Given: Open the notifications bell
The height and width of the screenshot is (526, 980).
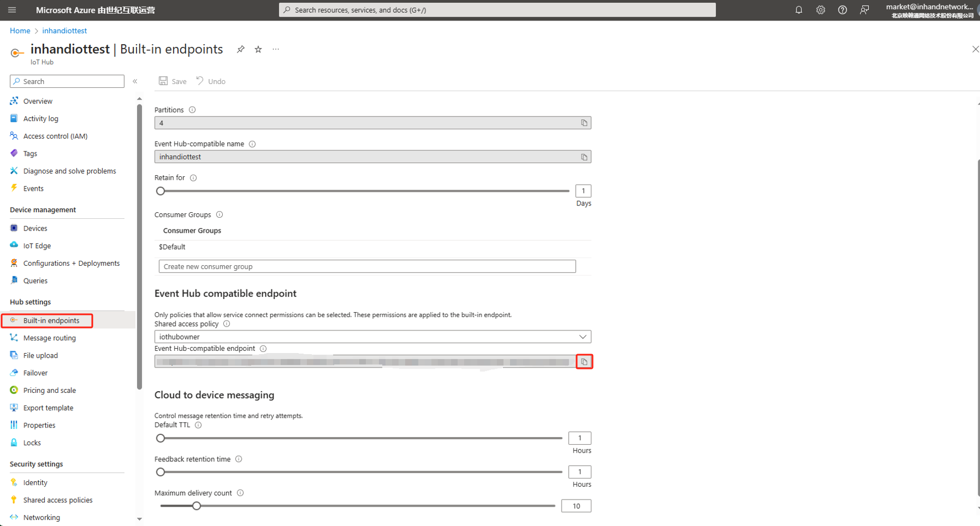Looking at the screenshot, I should click(x=798, y=10).
